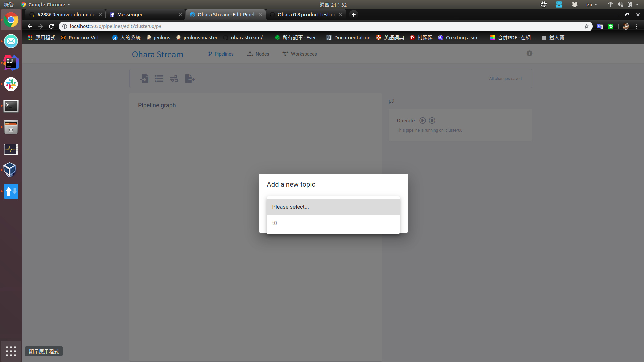Click the add stream app icon

click(174, 79)
